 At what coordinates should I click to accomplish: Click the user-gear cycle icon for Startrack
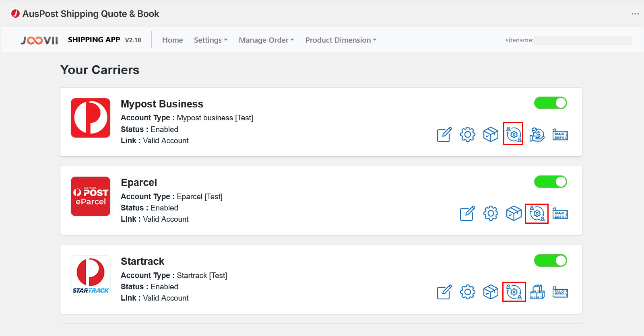(x=514, y=292)
